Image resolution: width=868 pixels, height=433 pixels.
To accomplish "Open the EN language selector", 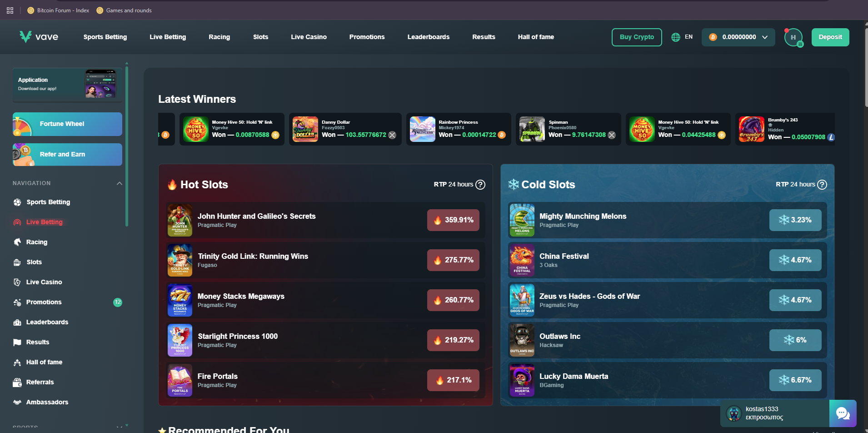I will tap(689, 37).
